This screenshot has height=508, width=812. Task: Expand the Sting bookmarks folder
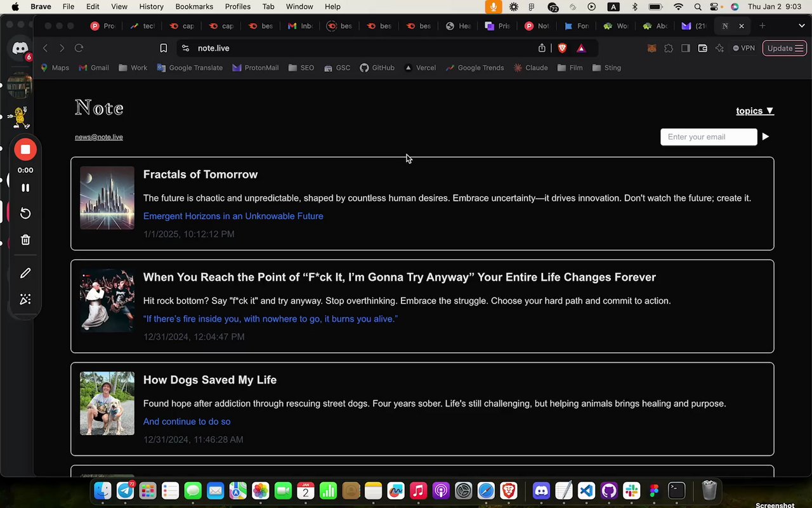tap(606, 68)
